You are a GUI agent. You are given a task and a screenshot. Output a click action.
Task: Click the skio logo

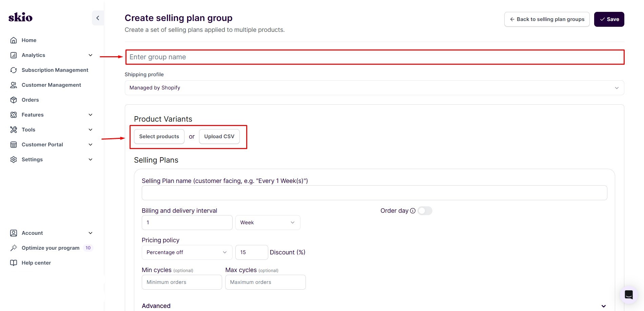coord(20,17)
